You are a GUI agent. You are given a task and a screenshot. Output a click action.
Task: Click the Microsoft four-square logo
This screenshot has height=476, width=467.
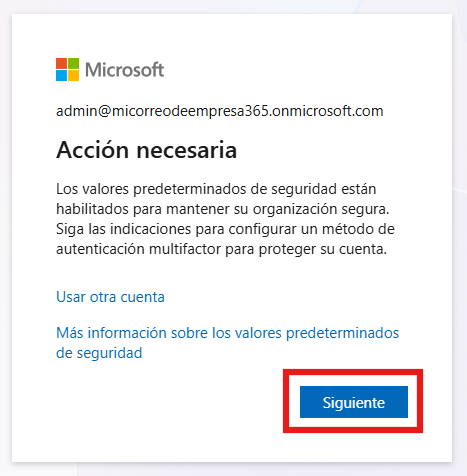click(x=67, y=69)
